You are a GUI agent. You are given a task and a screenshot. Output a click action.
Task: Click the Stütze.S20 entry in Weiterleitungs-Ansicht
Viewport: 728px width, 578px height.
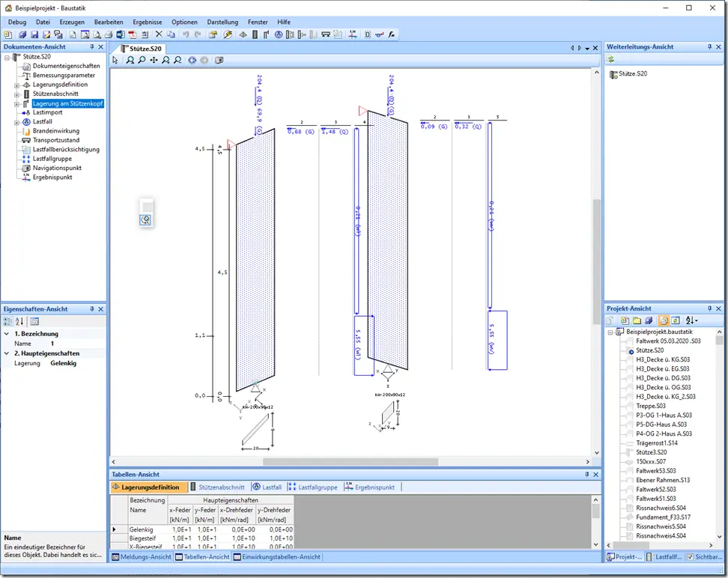tap(632, 73)
